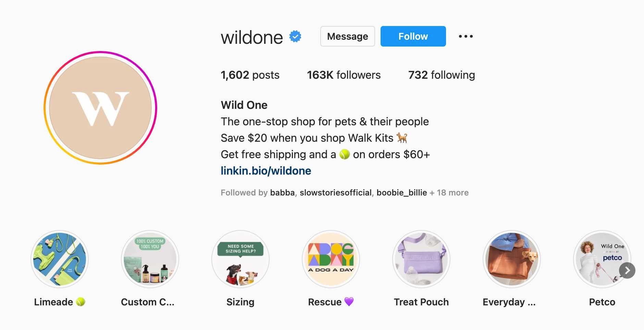Open the Treat Pouch highlight
This screenshot has height=330, width=644.
421,259
